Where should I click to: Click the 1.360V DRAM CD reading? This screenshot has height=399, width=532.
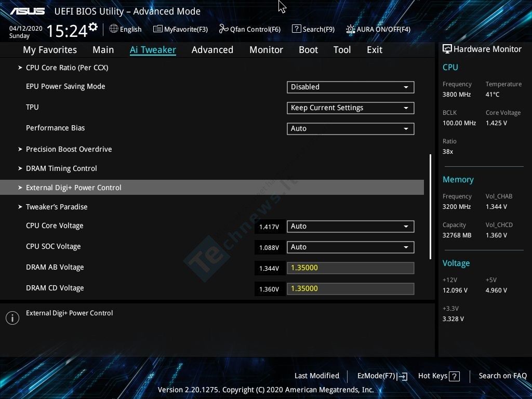(269, 289)
